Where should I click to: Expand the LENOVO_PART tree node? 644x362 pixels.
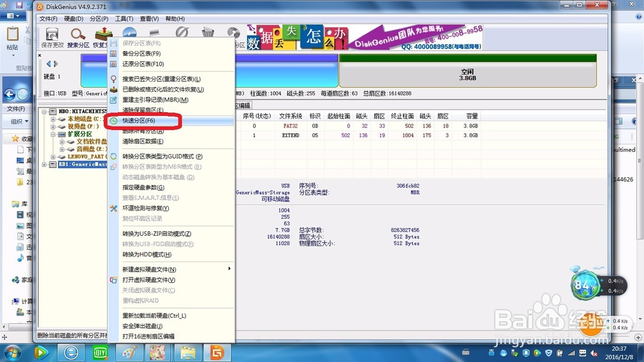coord(53,157)
